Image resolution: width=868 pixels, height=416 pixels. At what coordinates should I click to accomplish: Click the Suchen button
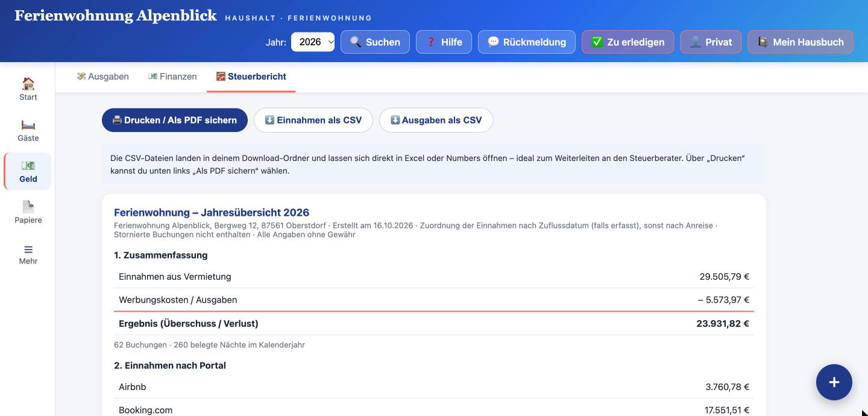tap(375, 42)
